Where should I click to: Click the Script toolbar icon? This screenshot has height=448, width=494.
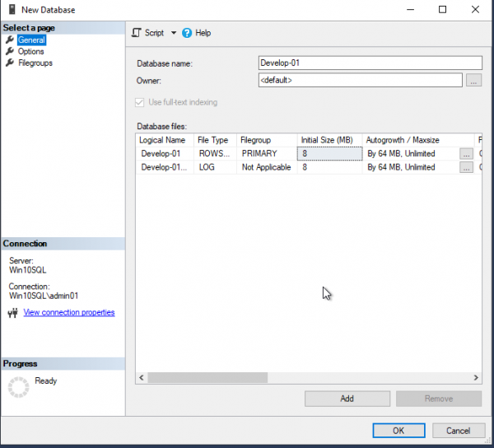point(137,33)
